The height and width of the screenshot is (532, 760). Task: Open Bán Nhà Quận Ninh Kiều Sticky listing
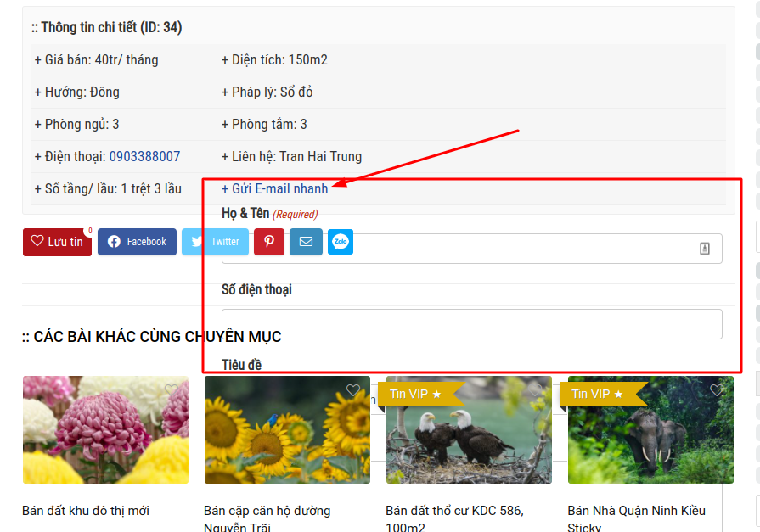tap(636, 519)
